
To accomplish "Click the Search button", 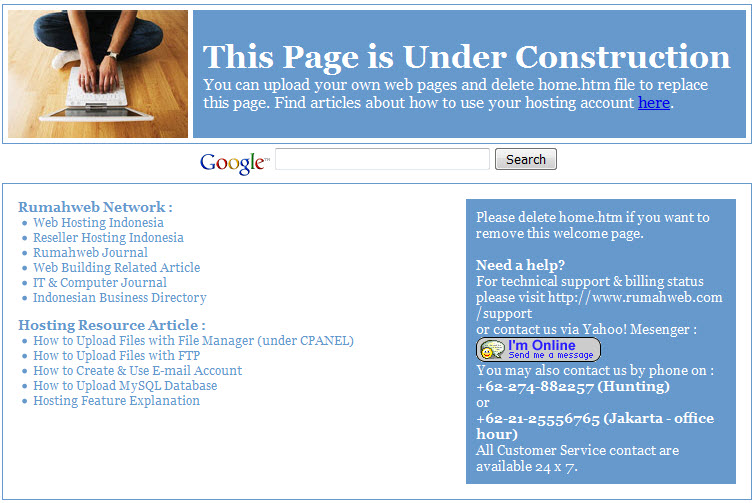I will pos(526,159).
